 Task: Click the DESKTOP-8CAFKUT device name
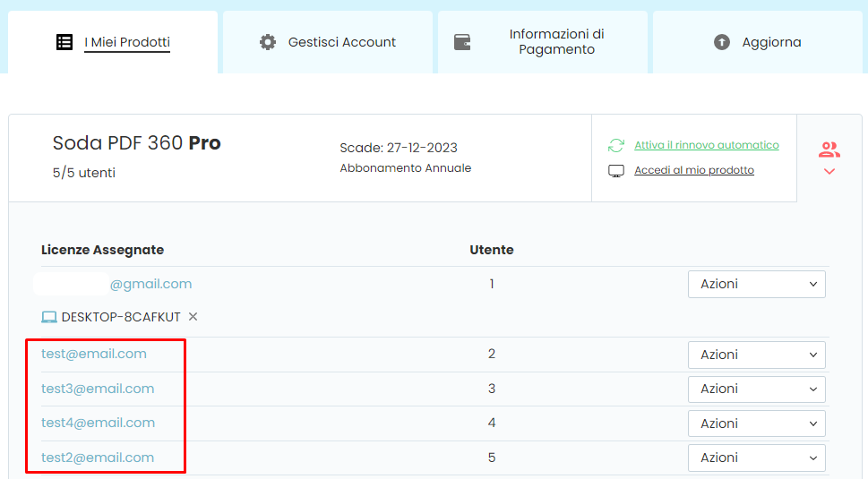tap(121, 317)
